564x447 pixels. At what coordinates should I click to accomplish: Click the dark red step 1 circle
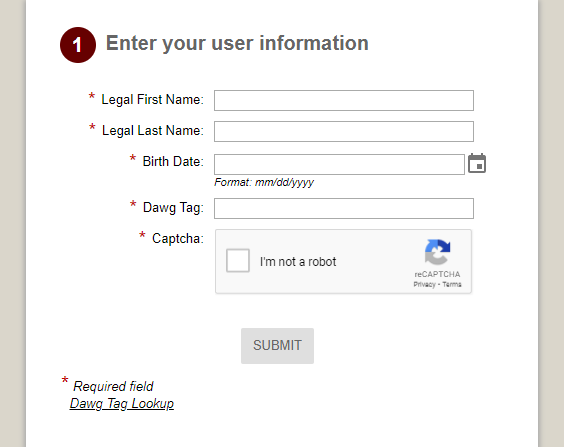pos(78,45)
